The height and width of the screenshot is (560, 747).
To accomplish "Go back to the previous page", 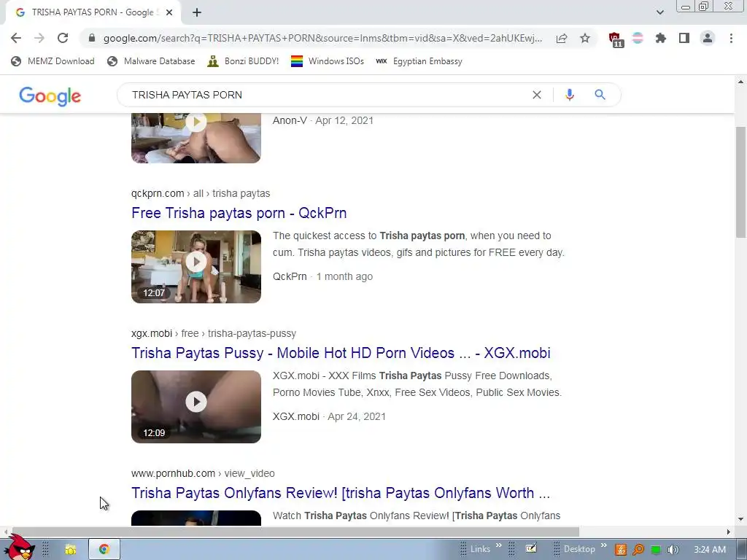I will click(x=16, y=38).
